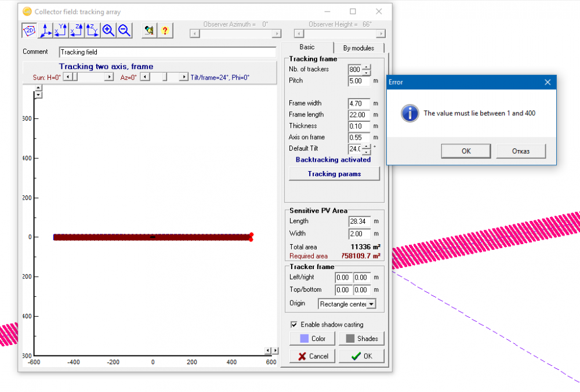Select the 3D axes view icon
Viewport: 580px width, 392px height.
(x=45, y=30)
